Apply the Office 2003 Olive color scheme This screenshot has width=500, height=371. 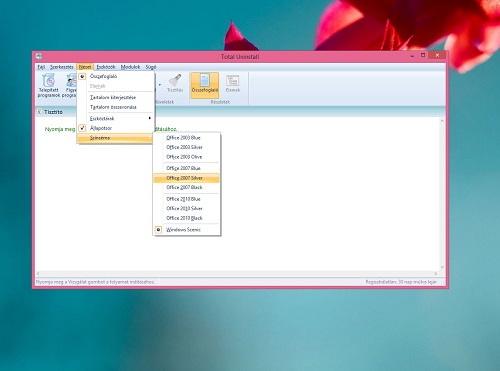187,157
